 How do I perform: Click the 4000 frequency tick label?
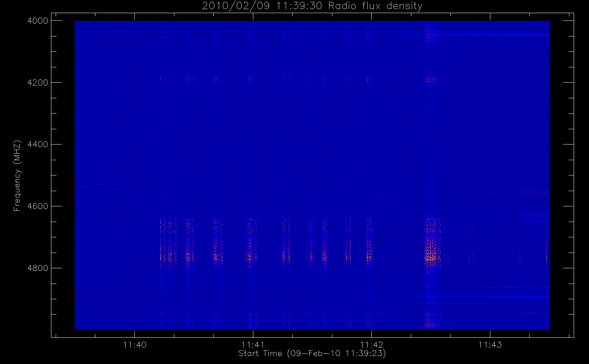point(38,21)
